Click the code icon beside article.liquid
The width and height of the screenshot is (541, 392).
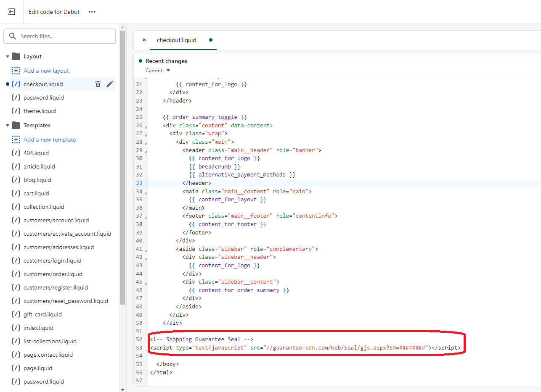16,166
